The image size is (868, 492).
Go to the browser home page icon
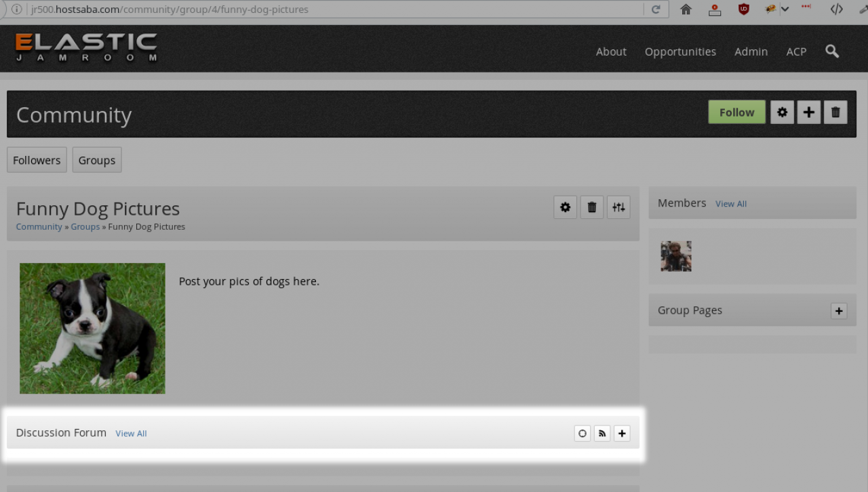686,9
